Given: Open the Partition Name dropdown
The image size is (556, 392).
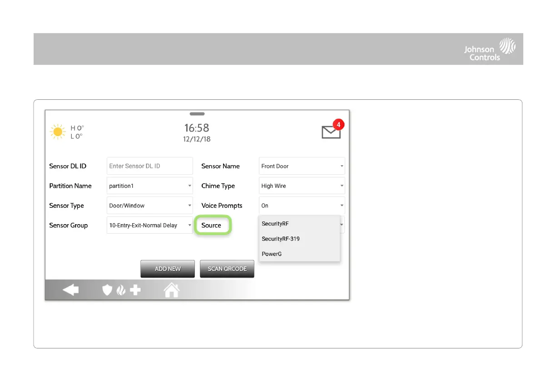Looking at the screenshot, I should tap(150, 186).
